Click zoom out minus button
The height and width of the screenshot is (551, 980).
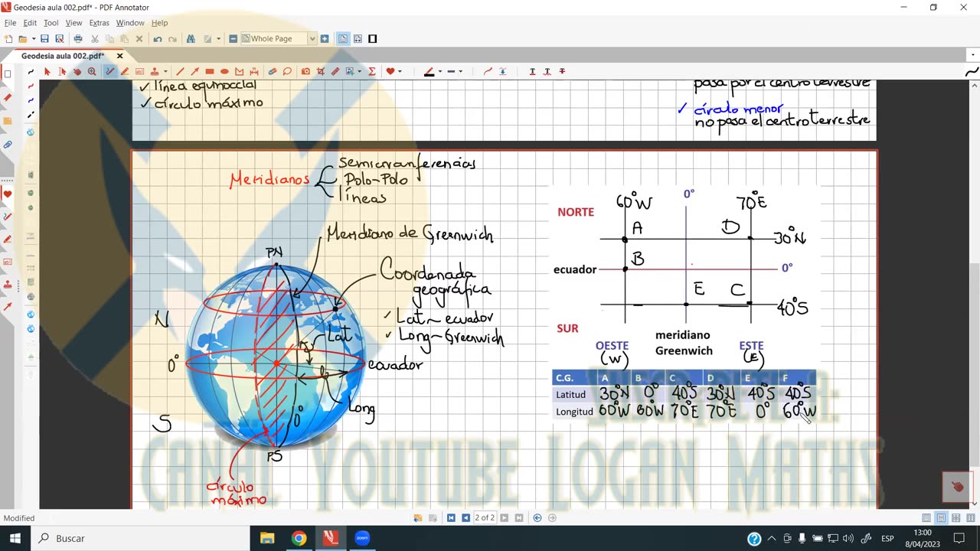click(x=233, y=38)
